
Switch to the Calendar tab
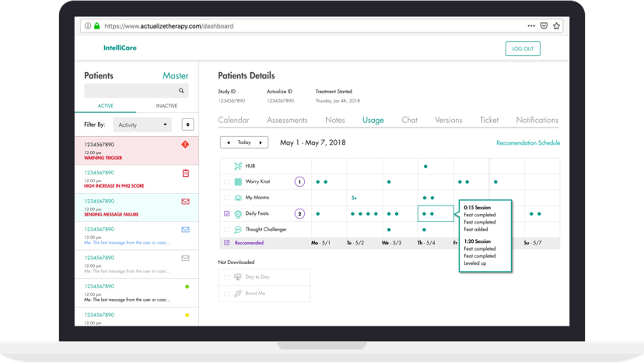click(x=234, y=120)
